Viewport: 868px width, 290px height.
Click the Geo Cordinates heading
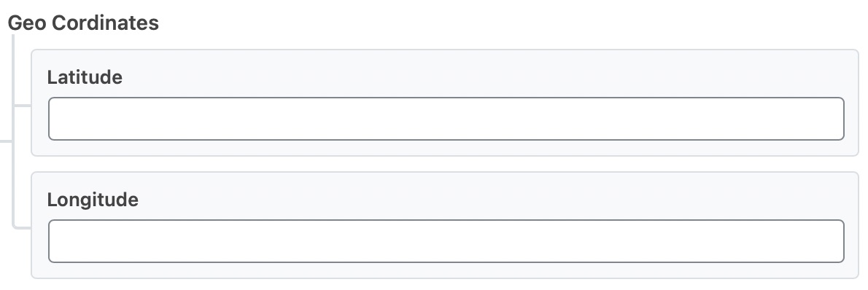click(x=84, y=23)
